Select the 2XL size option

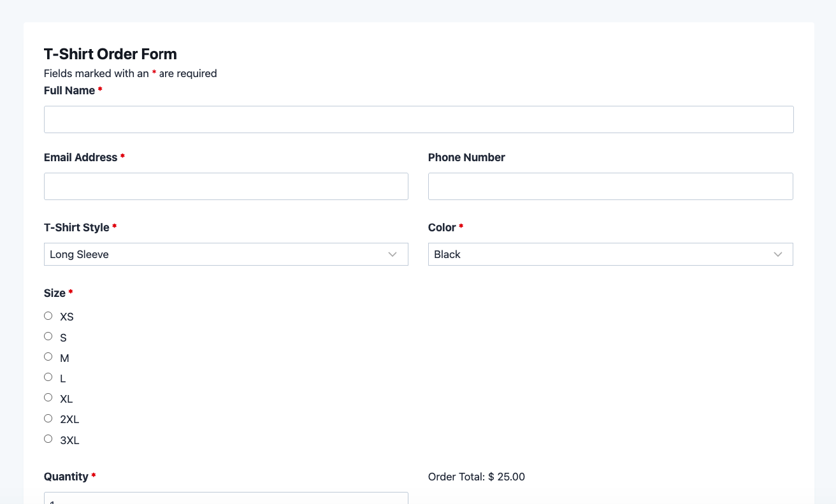point(48,419)
